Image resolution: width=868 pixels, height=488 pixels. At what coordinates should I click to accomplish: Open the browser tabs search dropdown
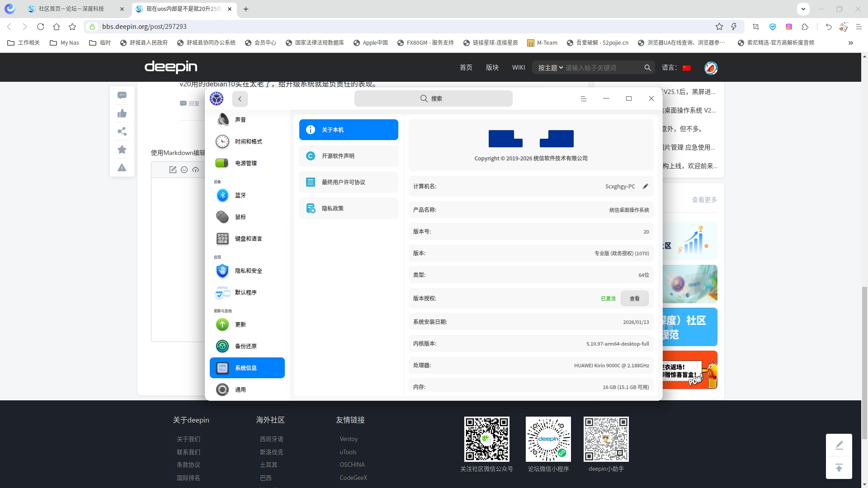pos(804,9)
